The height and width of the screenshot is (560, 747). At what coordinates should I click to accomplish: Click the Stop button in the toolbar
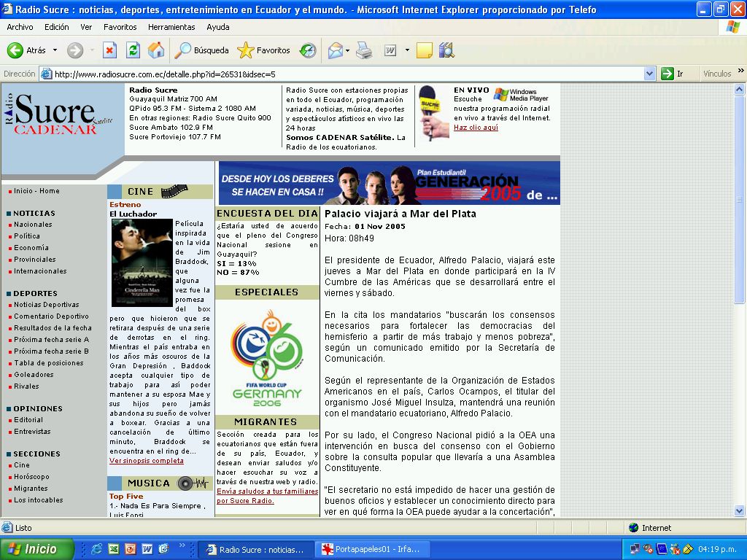click(x=109, y=50)
